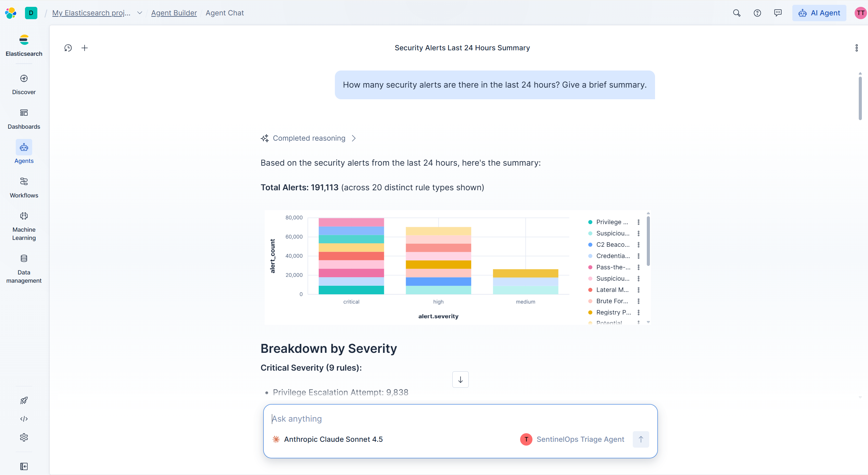Expand the Completed reasoning section
Viewport: 868px width, 475px height.
coord(309,138)
